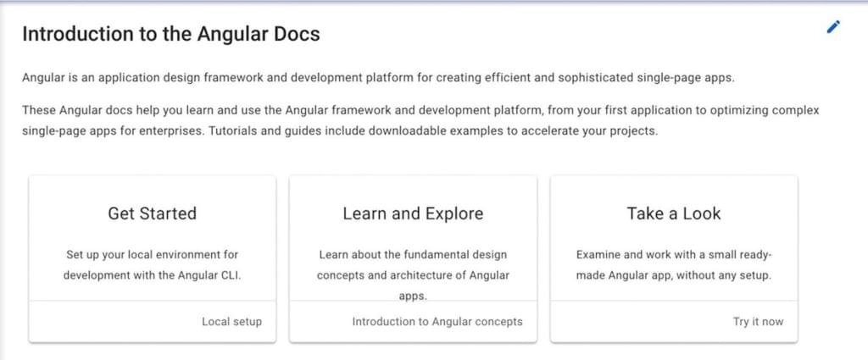868x360 pixels.
Task: Click the Introduction to the Angular Docs title
Action: pyautogui.click(x=171, y=34)
